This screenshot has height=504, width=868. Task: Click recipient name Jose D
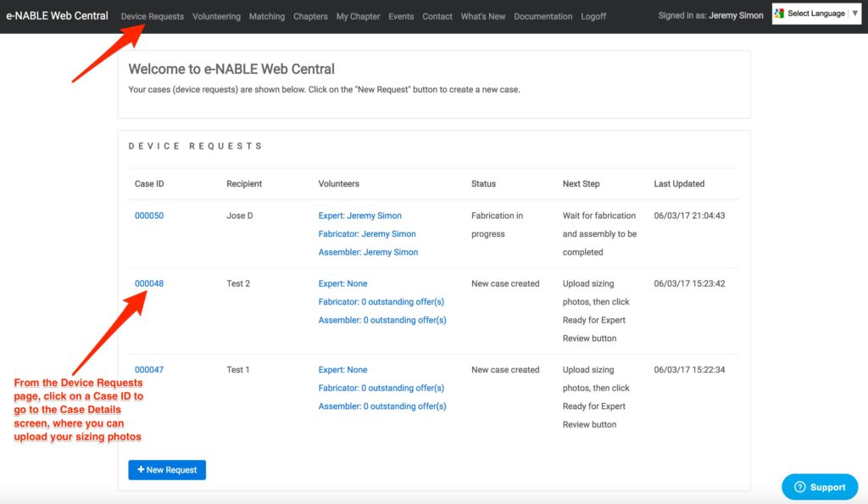240,216
